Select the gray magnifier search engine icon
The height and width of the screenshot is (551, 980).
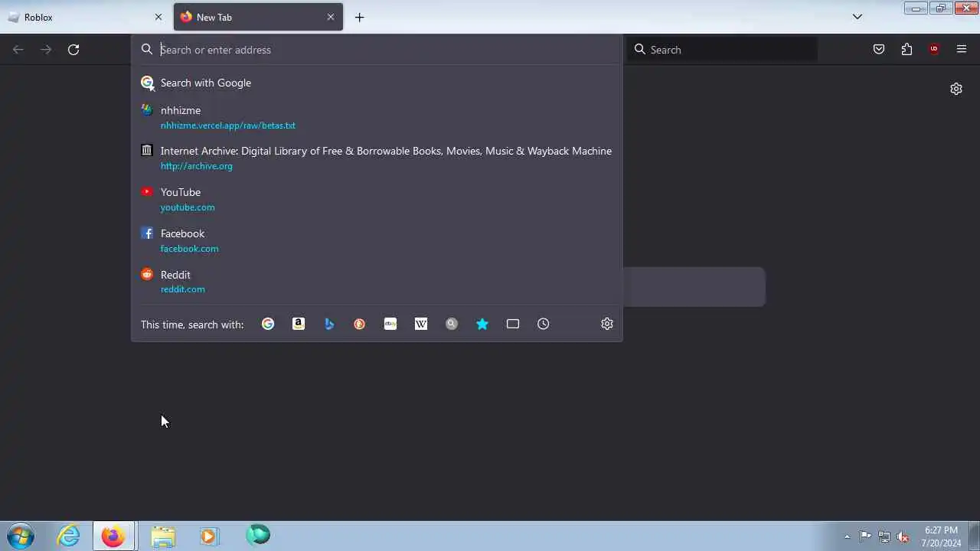452,324
